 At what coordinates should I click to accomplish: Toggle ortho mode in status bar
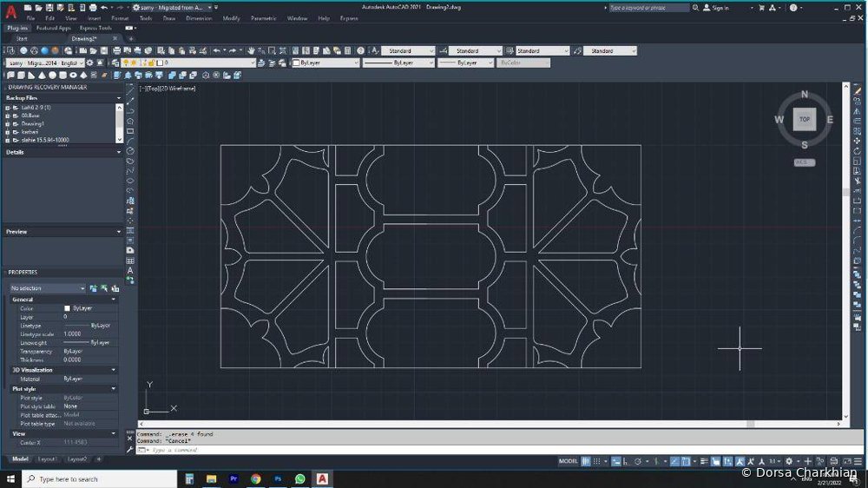(626, 461)
